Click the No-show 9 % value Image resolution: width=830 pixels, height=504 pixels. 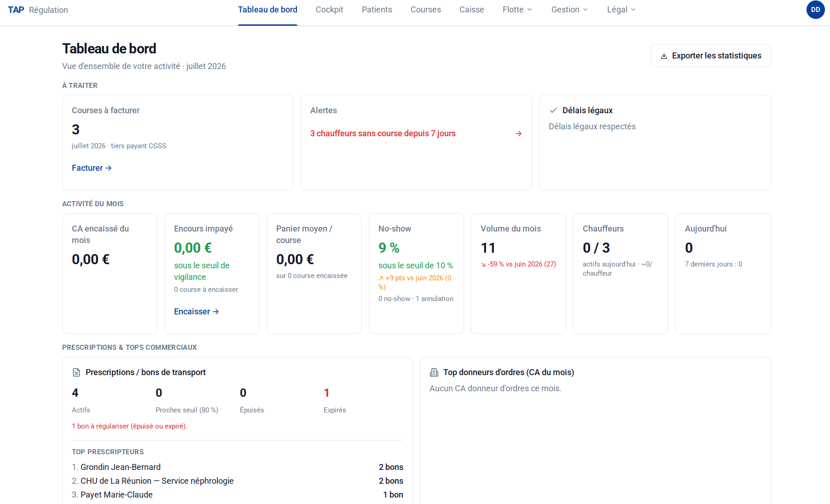pos(389,248)
